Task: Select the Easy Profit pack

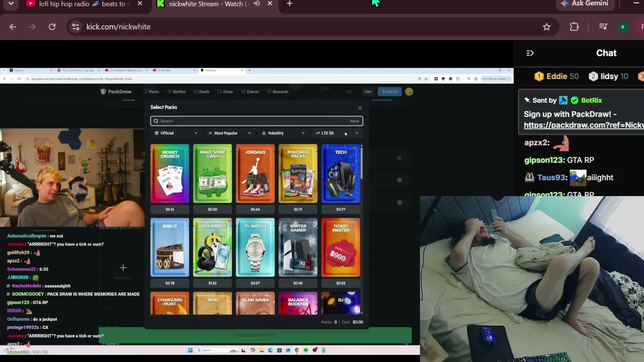Action: (212, 247)
